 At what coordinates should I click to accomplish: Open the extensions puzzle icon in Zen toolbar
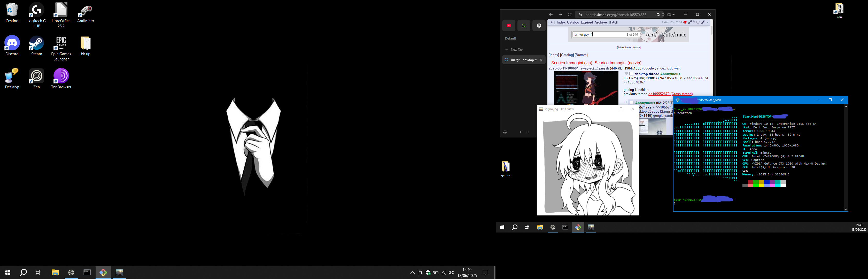(x=669, y=14)
